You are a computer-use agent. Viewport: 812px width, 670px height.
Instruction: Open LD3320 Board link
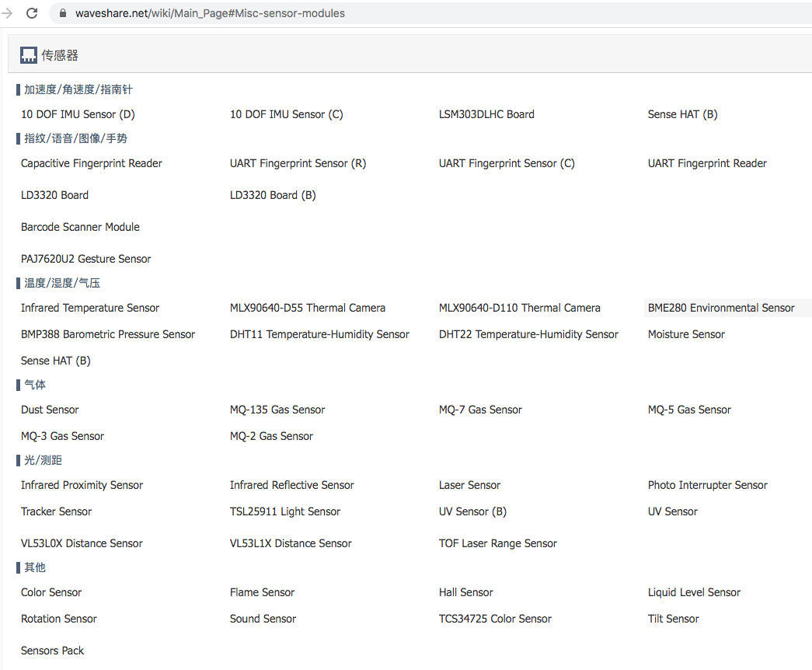[54, 195]
